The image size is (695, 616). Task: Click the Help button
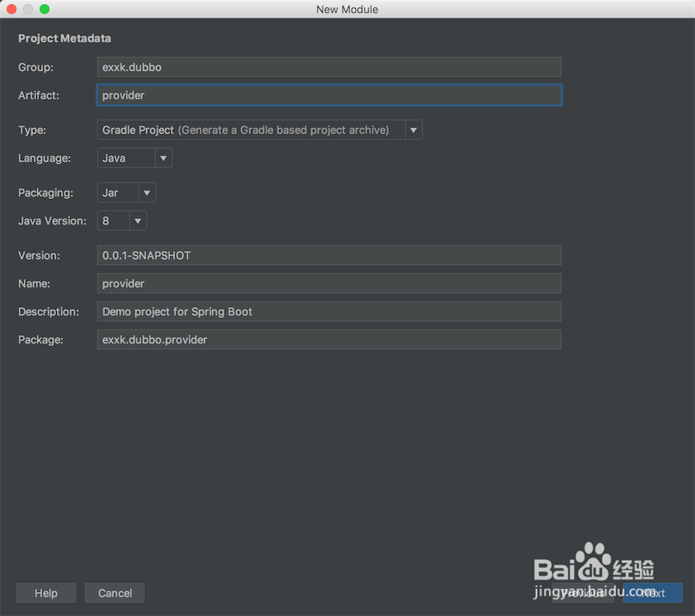coord(46,593)
